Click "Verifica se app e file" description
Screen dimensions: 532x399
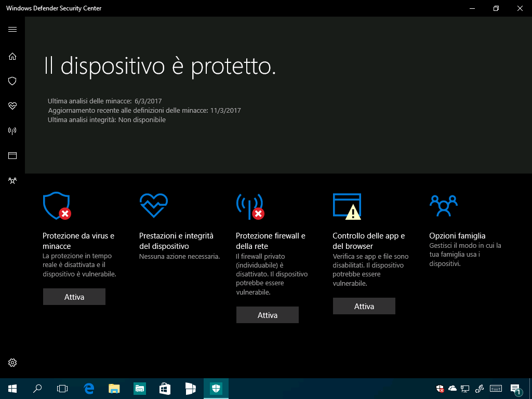(370, 270)
